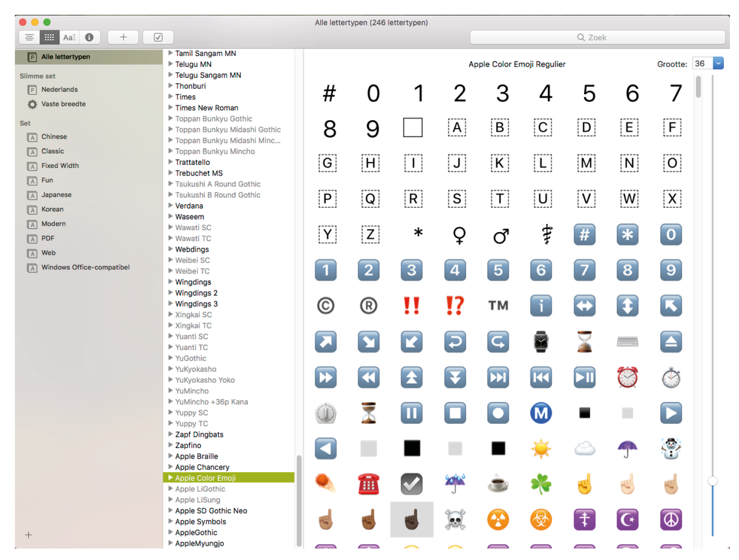Expand the Apple Color Emoji family
The width and height of the screenshot is (739, 560).
[x=171, y=478]
